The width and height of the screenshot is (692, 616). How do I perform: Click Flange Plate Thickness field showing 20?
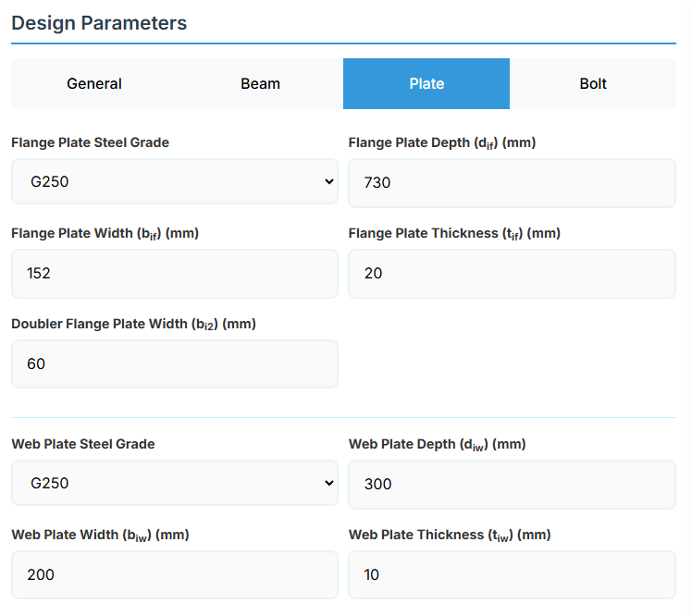click(512, 274)
